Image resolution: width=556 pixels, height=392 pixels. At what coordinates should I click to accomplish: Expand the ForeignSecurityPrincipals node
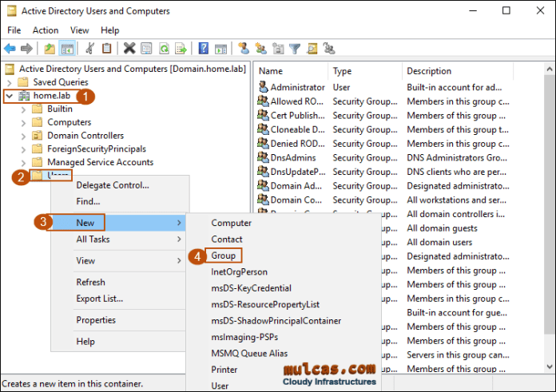click(23, 149)
